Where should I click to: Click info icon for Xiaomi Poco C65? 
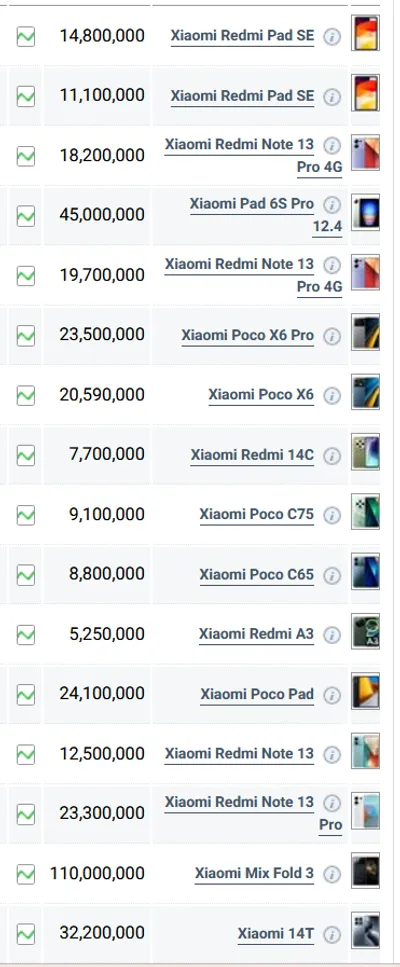(x=332, y=575)
